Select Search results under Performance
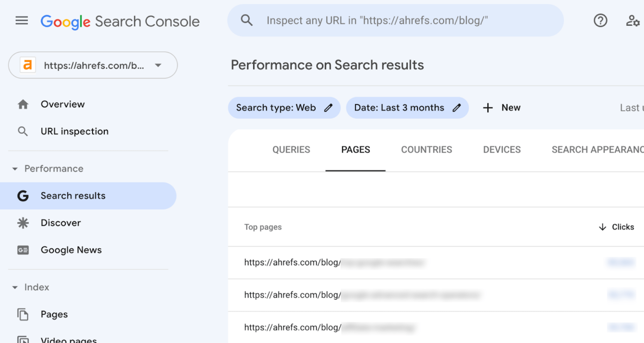Screen dimensions: 644x343 (73, 195)
